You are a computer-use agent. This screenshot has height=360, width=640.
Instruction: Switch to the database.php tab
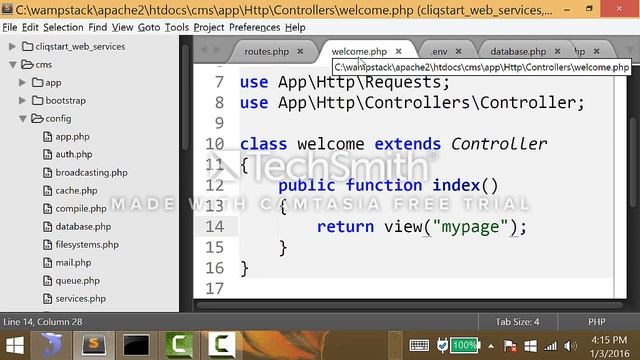click(518, 51)
